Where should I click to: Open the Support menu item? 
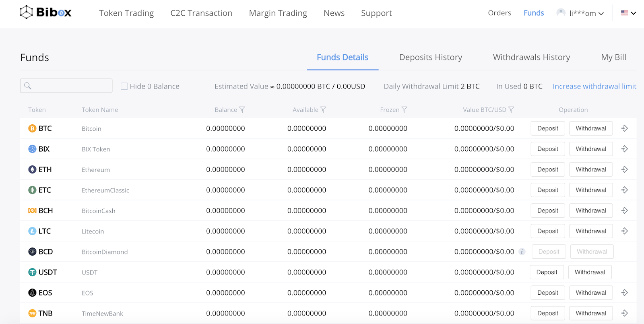[x=376, y=13]
